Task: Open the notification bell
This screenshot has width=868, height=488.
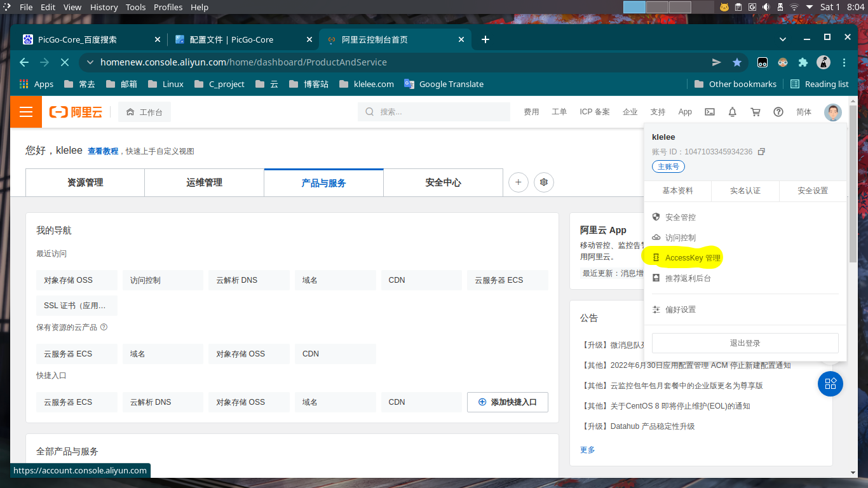Action: pyautogui.click(x=733, y=112)
